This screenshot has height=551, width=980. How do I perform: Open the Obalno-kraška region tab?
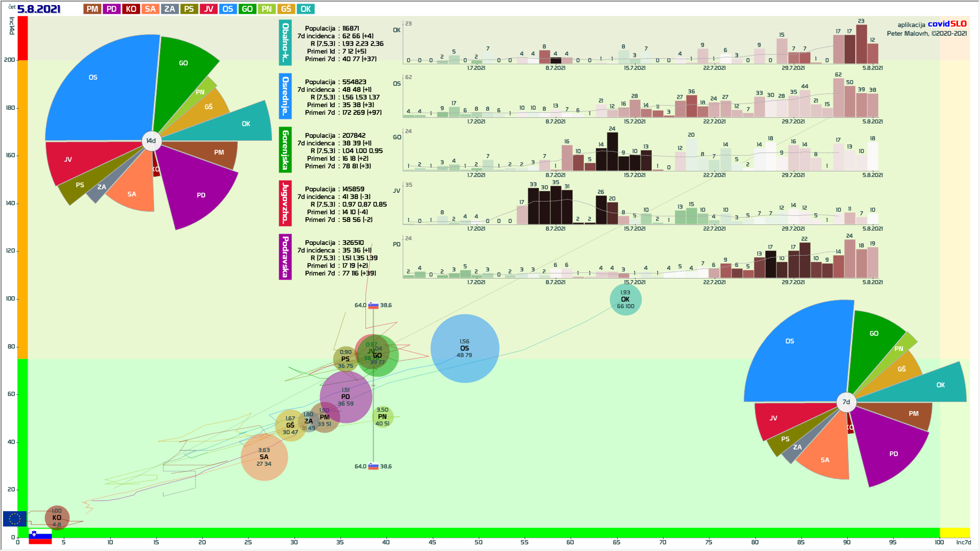coord(285,43)
